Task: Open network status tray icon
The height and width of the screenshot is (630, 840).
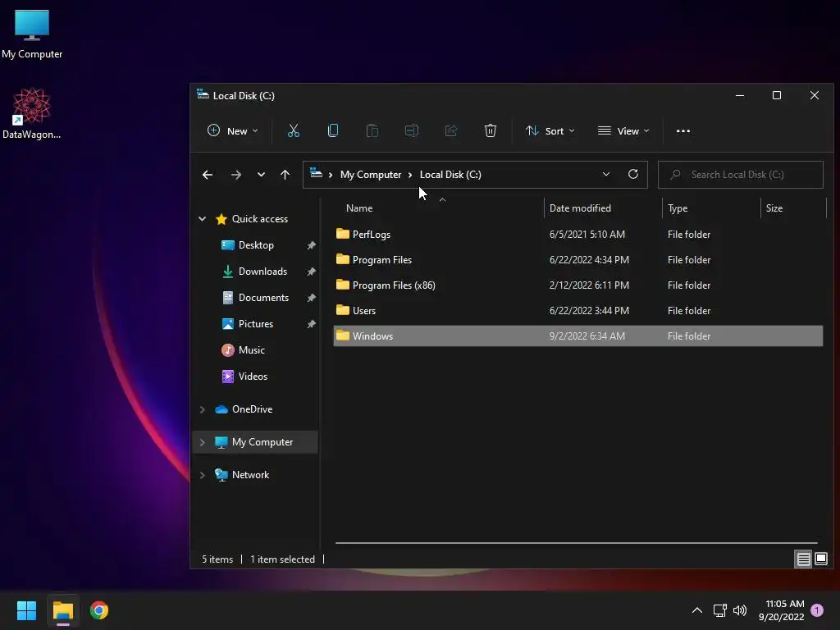Action: [719, 610]
